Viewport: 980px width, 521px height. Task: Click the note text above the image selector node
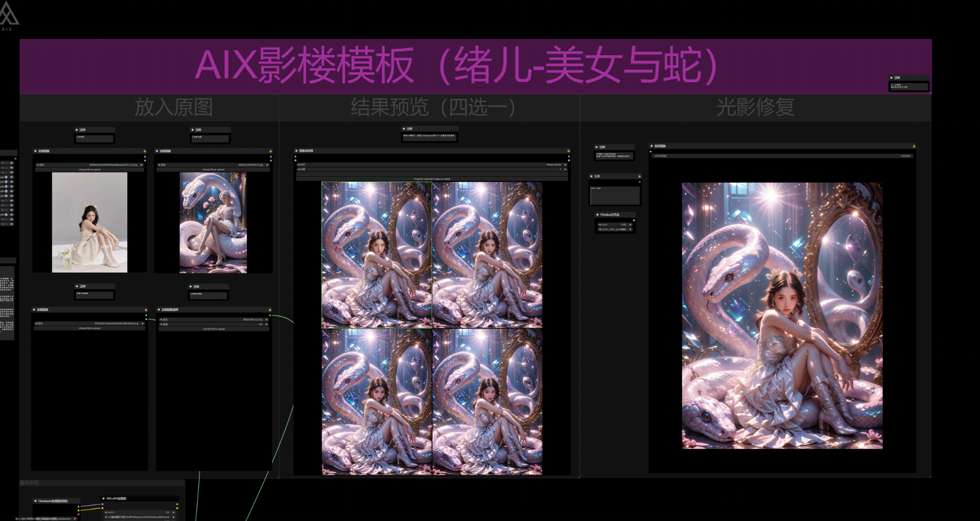[430, 135]
